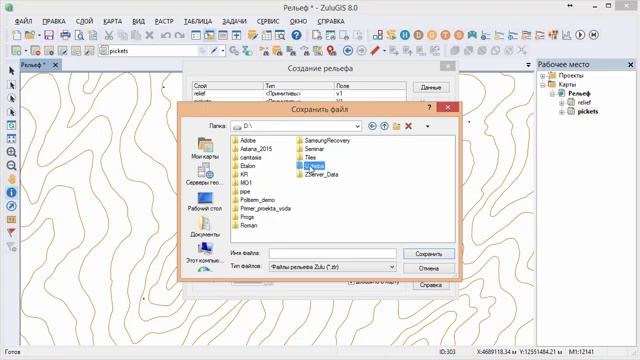This screenshot has width=640, height=360.
Task: Click the dialog help question mark button
Action: click(x=429, y=107)
